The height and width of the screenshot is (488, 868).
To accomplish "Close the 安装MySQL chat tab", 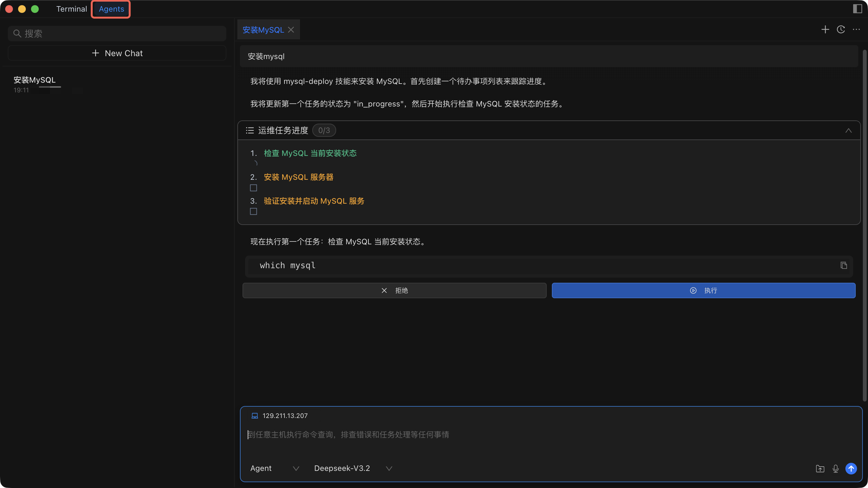I will tap(291, 30).
